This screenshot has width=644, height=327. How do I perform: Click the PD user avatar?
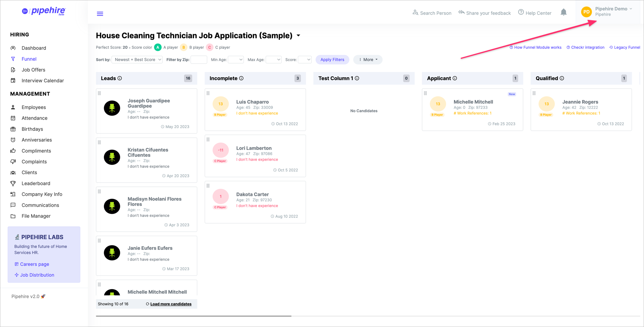(587, 12)
